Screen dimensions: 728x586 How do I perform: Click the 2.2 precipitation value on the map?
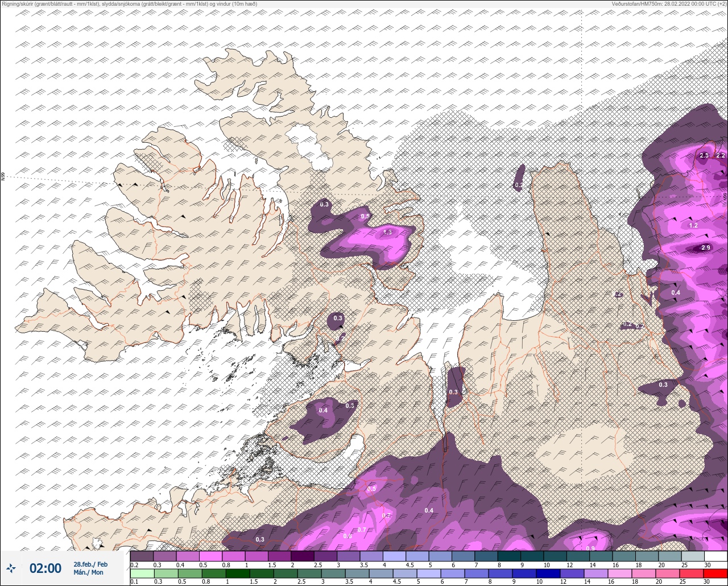(x=721, y=155)
